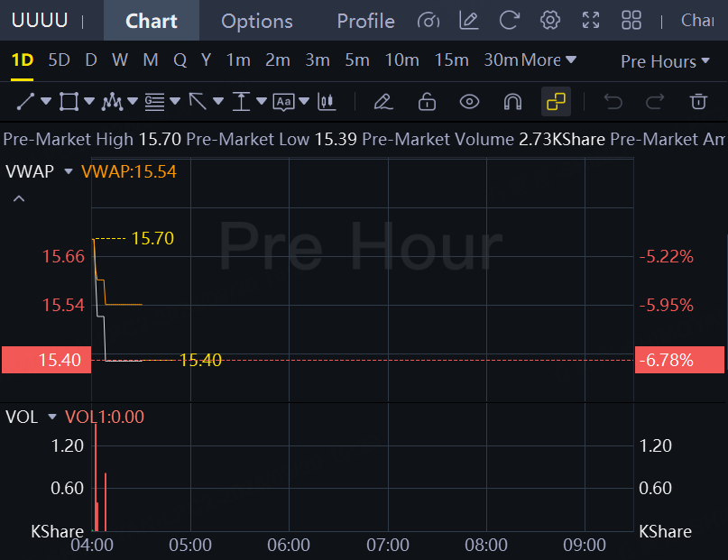Redo the drawing action
Image resolution: width=728 pixels, height=560 pixels.
(x=655, y=102)
